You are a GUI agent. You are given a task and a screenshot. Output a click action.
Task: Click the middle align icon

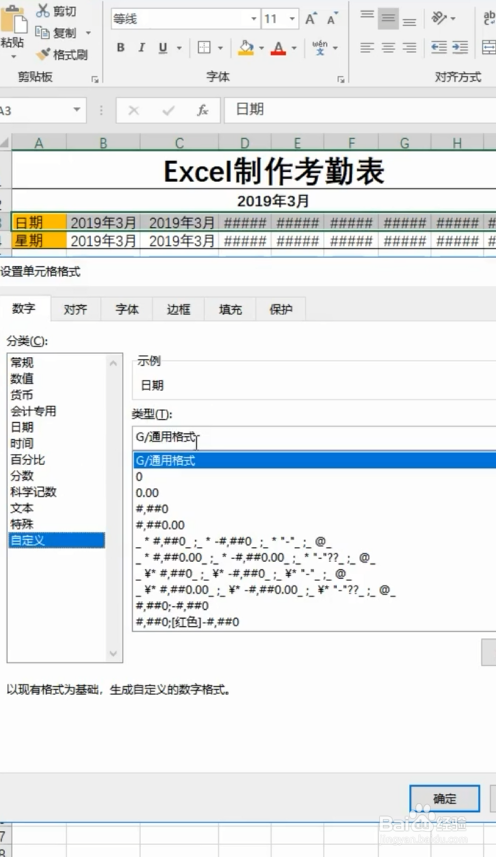tap(388, 19)
